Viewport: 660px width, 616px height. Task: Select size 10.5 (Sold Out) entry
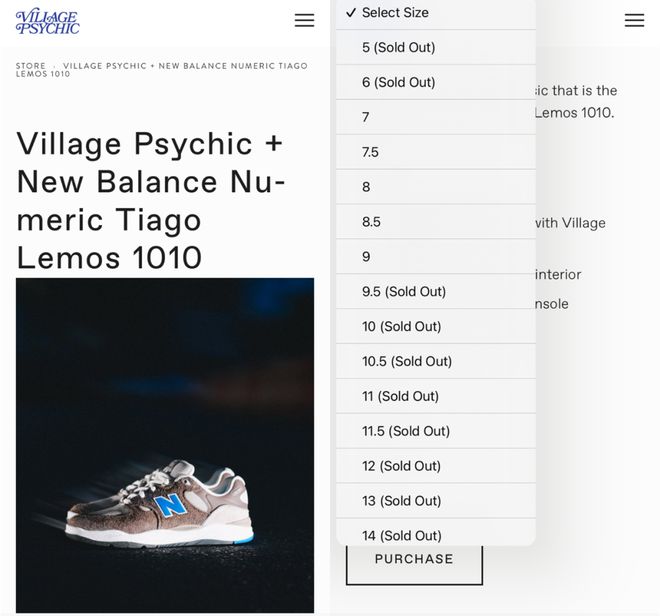[x=436, y=361]
